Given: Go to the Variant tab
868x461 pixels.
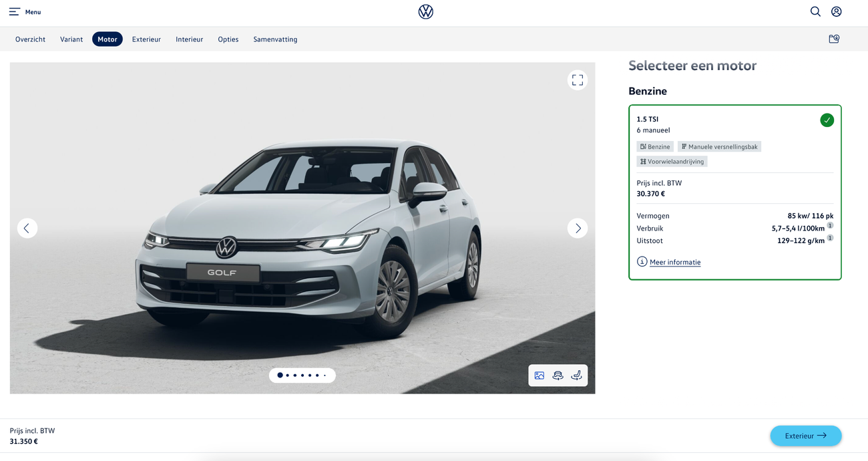Looking at the screenshot, I should click(x=71, y=39).
